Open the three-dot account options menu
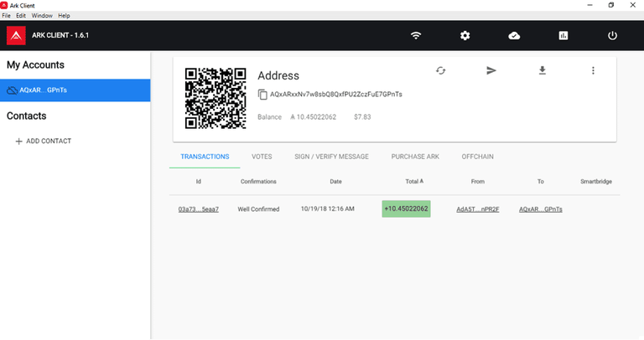The image size is (644, 340). pyautogui.click(x=593, y=70)
